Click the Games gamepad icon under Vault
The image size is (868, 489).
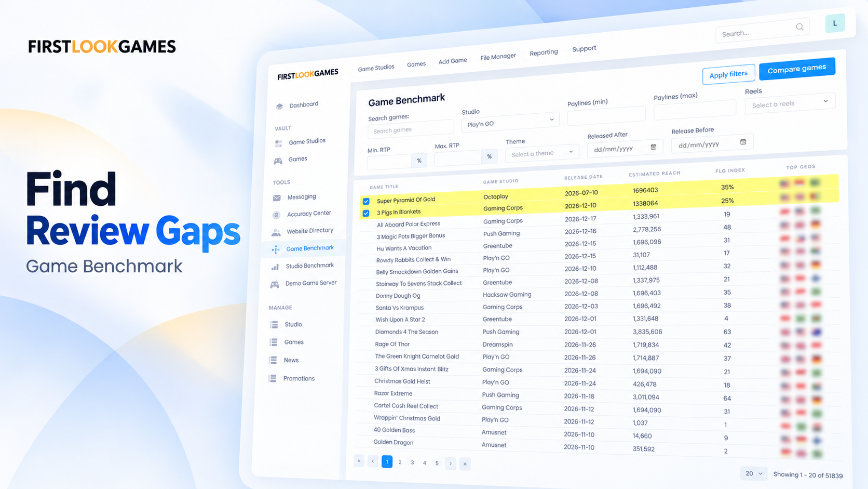(278, 161)
